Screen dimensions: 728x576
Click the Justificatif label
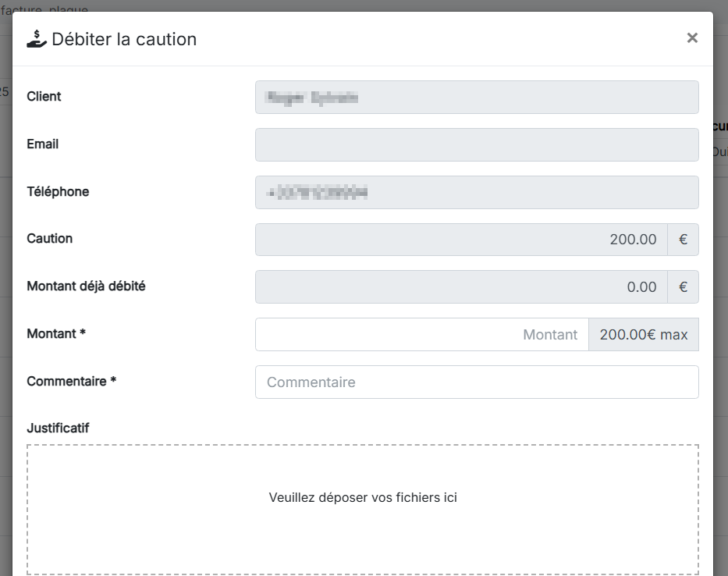[x=58, y=428]
